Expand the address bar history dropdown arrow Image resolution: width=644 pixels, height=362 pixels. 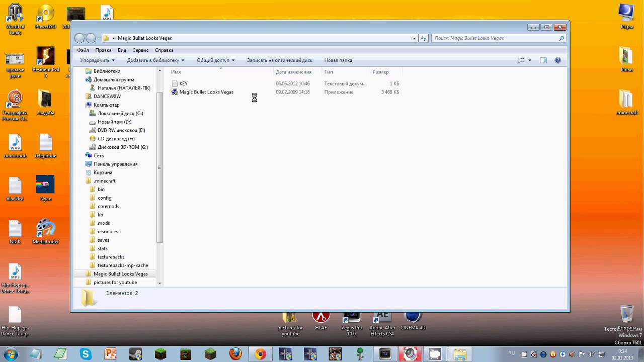414,38
